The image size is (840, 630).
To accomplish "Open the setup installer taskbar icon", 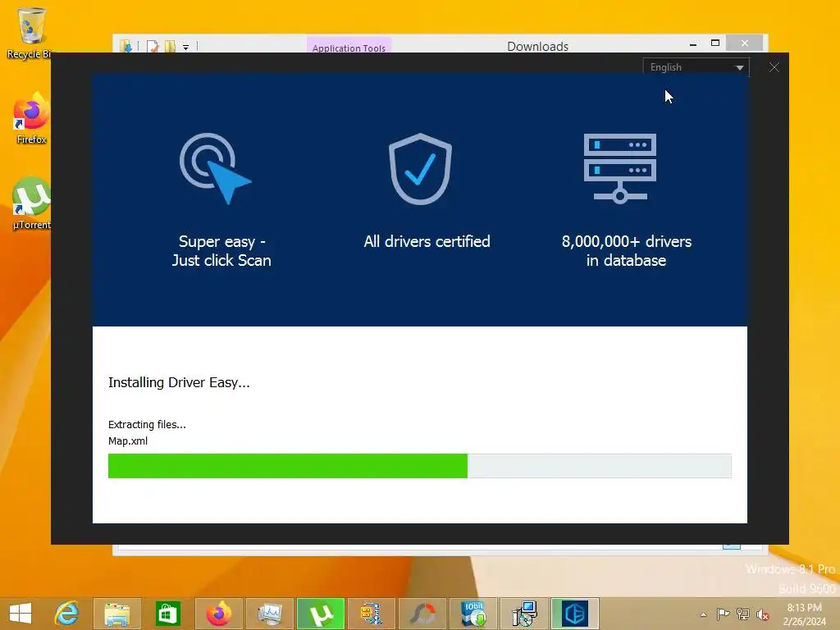I will 524,614.
